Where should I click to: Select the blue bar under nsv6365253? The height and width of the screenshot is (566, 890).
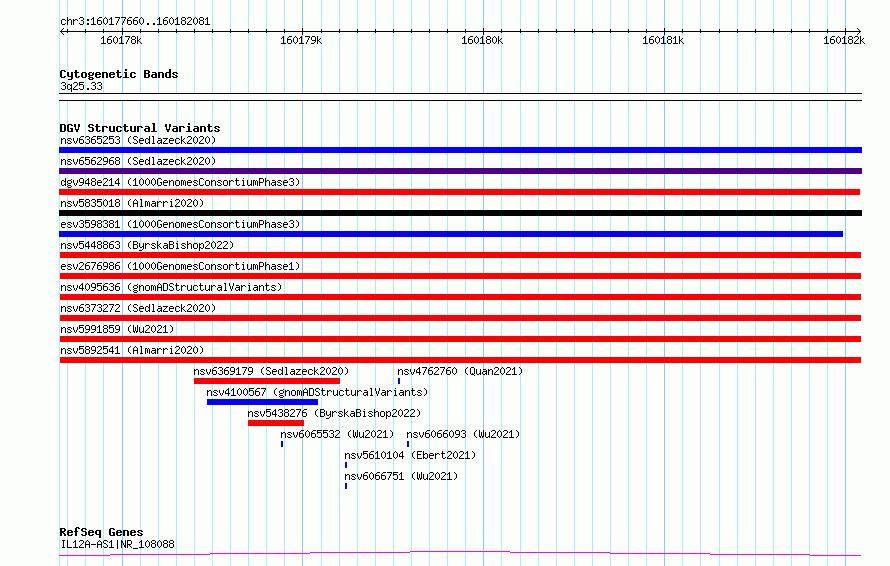coord(460,150)
